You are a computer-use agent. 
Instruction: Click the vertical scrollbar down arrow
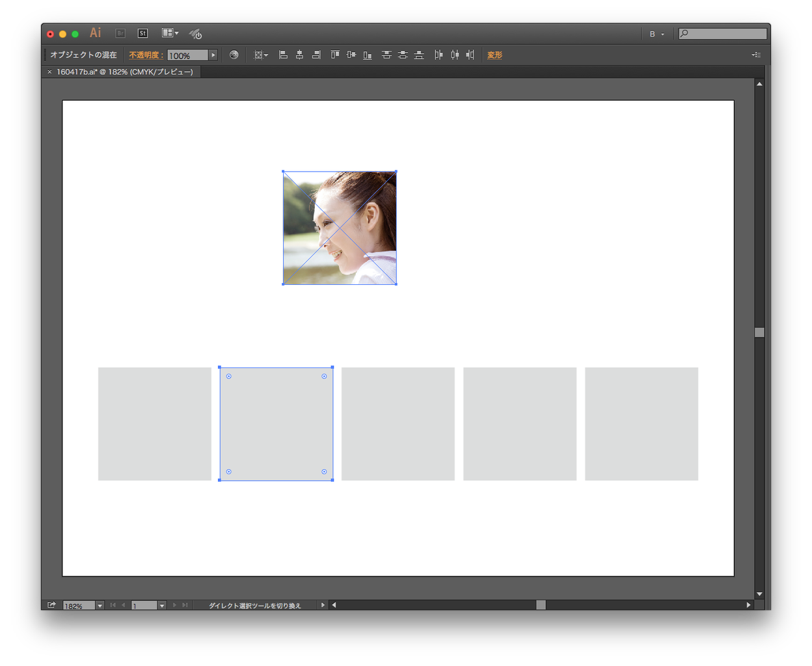tap(759, 594)
